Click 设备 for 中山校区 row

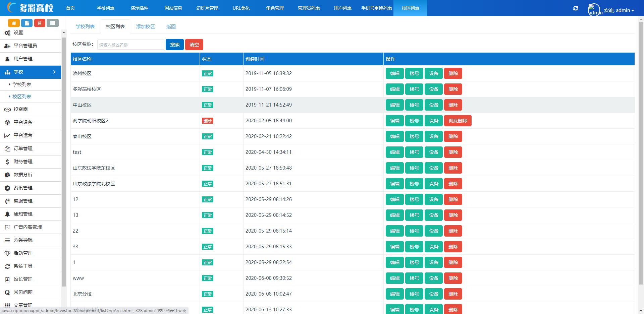[x=434, y=105]
